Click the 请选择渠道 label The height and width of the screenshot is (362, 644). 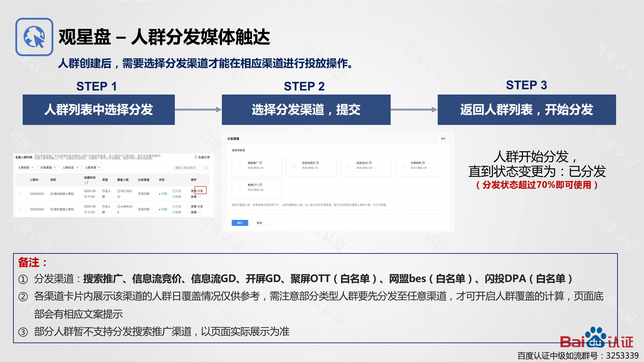pos(238,150)
